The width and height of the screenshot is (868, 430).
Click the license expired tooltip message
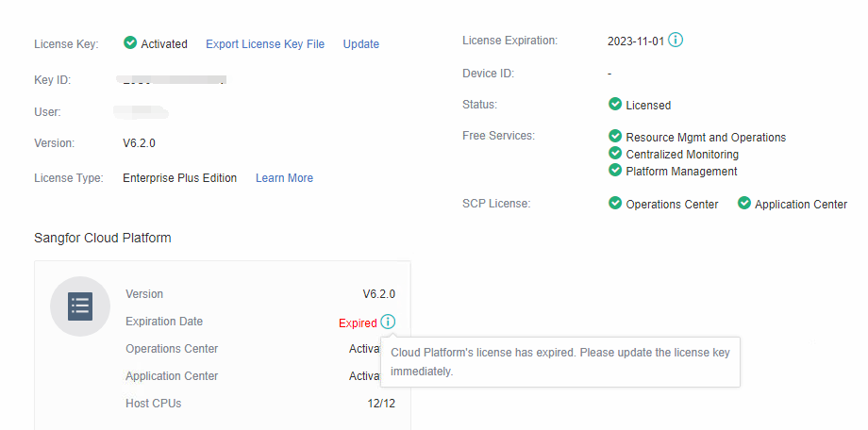559,361
